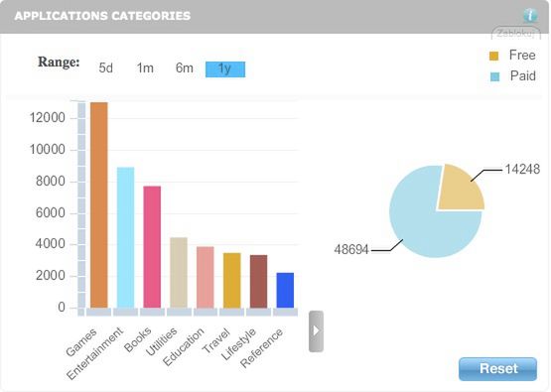Click the beige Utilities bar

179,273
